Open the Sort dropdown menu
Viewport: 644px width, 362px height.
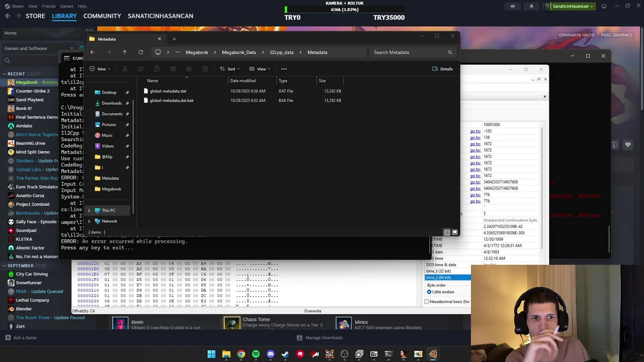click(229, 69)
